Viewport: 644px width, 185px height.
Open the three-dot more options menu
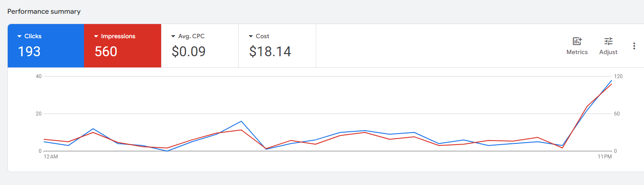(x=634, y=46)
